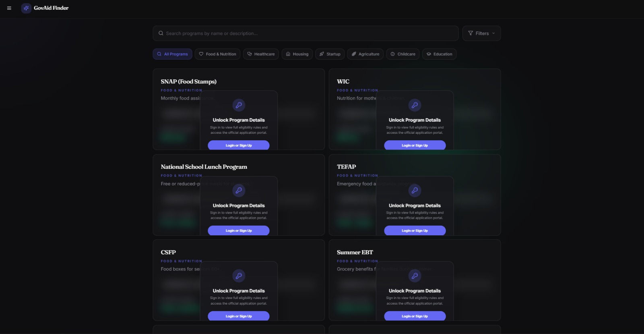Select the Education category tab
This screenshot has height=334, width=644.
point(439,54)
